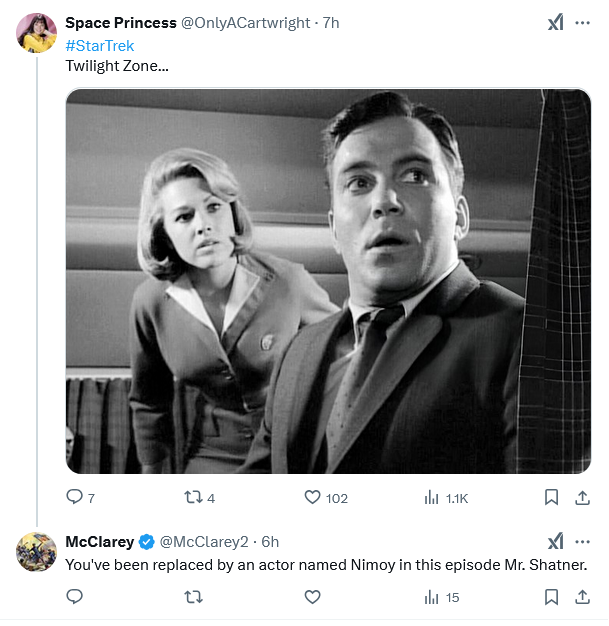View McClarey reply's 15 views
Screen dimensions: 609x626
[433, 597]
